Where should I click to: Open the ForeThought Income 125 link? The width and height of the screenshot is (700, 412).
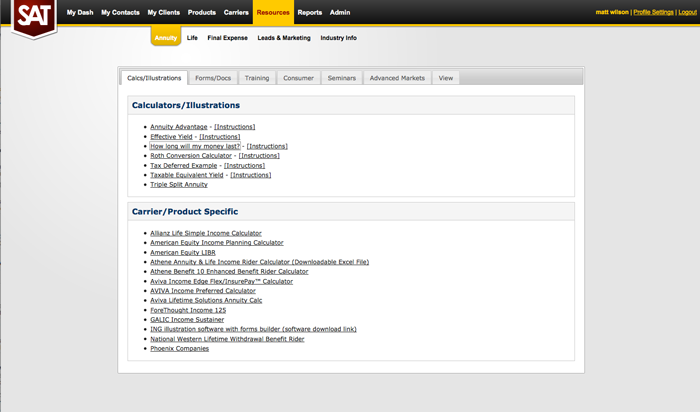[x=188, y=310]
